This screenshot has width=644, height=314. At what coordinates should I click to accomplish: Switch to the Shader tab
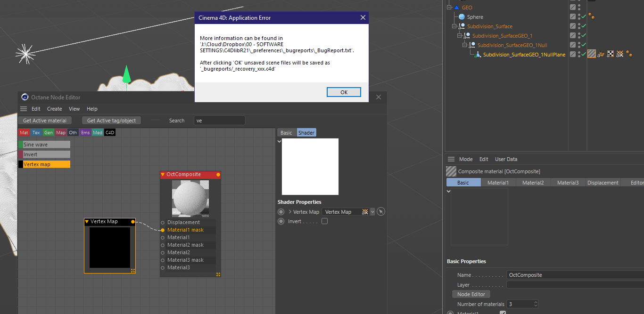tap(306, 133)
